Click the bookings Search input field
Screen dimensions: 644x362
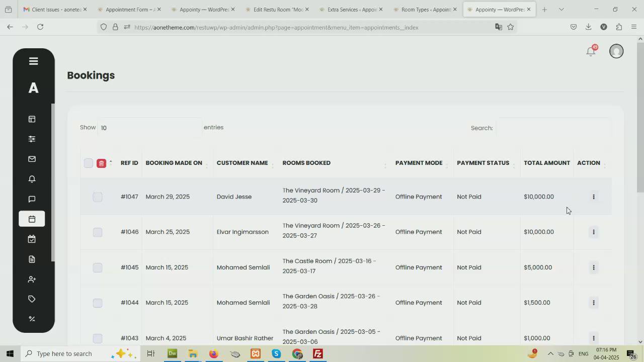click(x=553, y=128)
